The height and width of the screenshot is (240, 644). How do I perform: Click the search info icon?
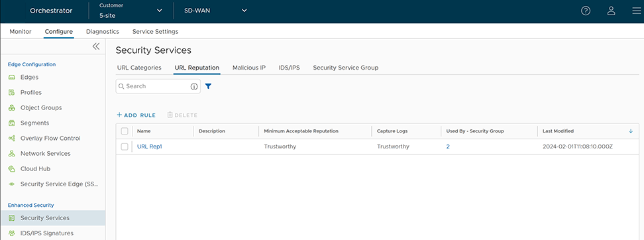194,86
